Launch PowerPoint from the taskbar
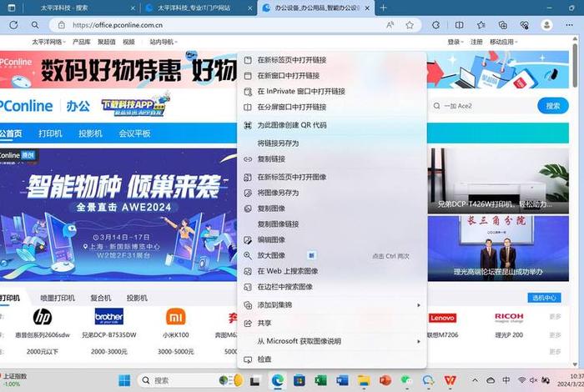 pyautogui.click(x=385, y=380)
